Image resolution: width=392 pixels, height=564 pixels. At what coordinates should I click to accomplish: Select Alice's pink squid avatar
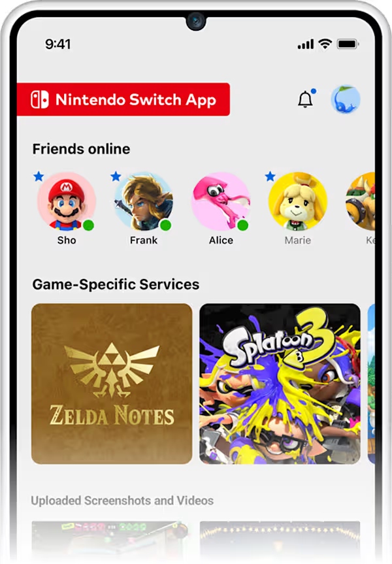220,201
